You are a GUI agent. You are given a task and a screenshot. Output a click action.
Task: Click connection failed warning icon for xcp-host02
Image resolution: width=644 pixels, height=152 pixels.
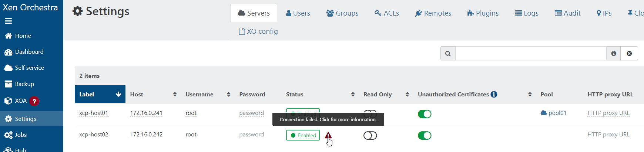click(x=328, y=135)
